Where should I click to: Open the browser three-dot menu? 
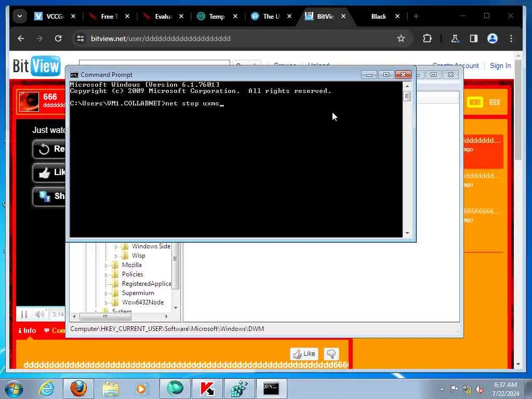tap(511, 38)
